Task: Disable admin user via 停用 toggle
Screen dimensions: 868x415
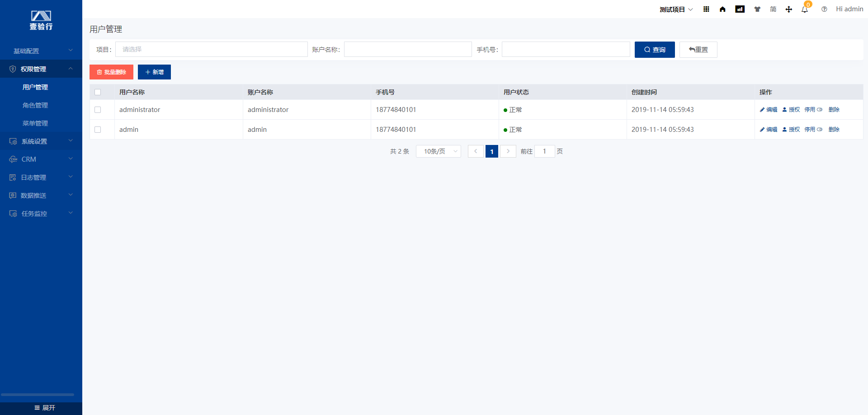Action: pos(814,130)
